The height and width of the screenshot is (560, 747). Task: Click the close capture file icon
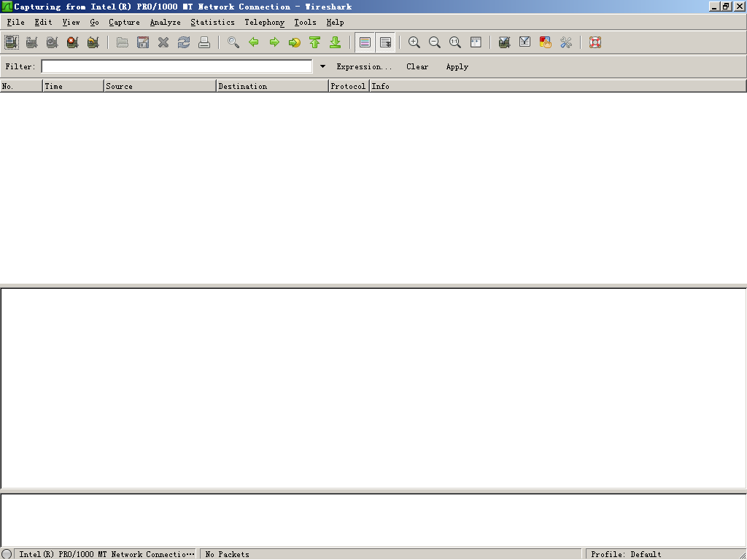click(163, 42)
